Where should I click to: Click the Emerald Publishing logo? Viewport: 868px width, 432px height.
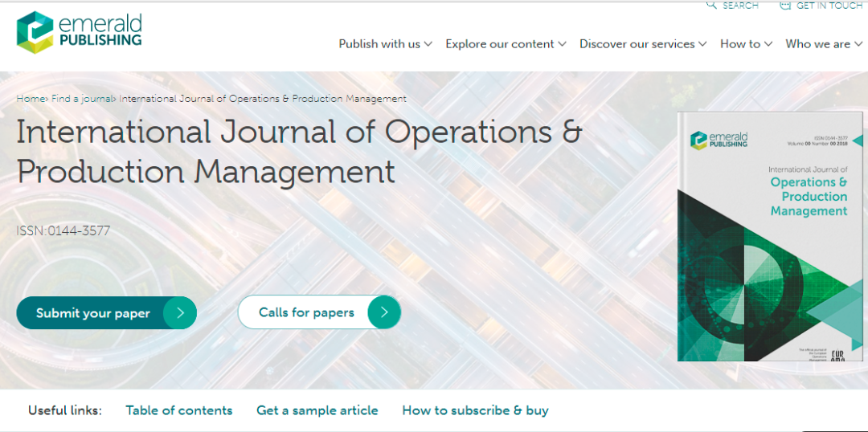pos(79,33)
